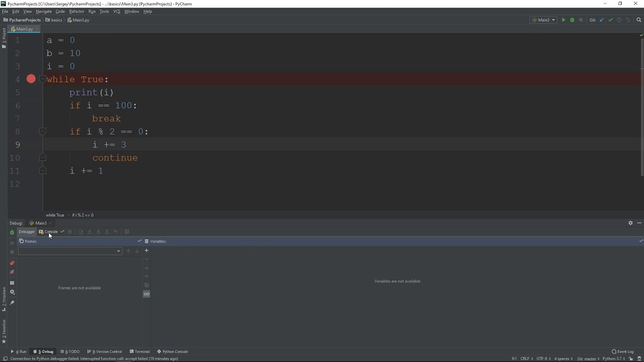Collapse the if i % 2 block on line 8
644x362 pixels.
coord(42,131)
